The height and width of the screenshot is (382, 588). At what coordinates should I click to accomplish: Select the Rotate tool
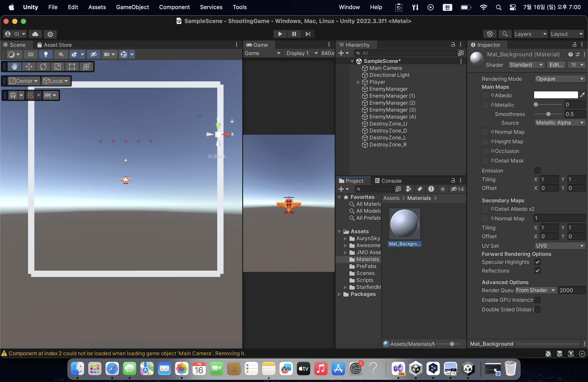coord(43,67)
